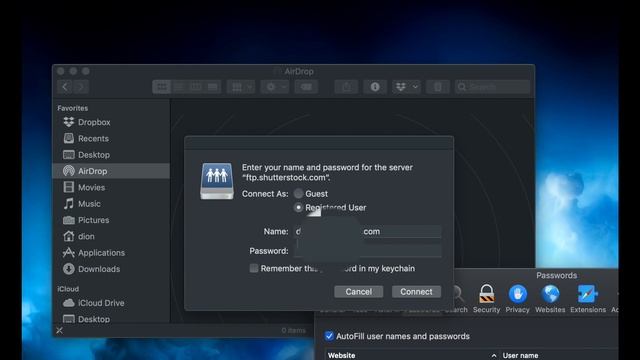Select Guest connection option

(298, 193)
